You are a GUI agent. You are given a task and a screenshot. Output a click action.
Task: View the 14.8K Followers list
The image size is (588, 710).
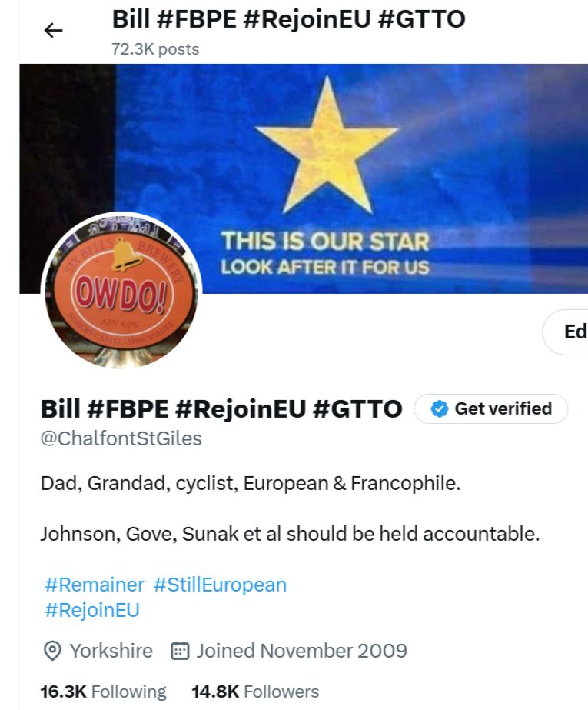click(x=255, y=692)
